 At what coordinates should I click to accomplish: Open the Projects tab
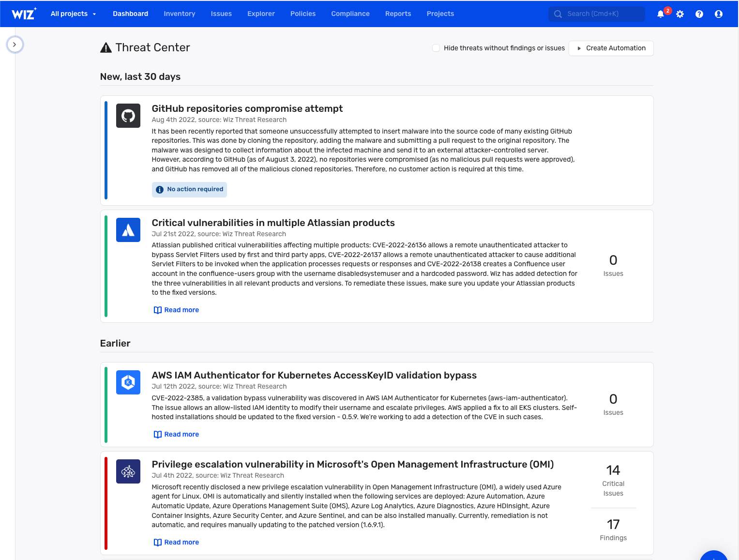(440, 14)
